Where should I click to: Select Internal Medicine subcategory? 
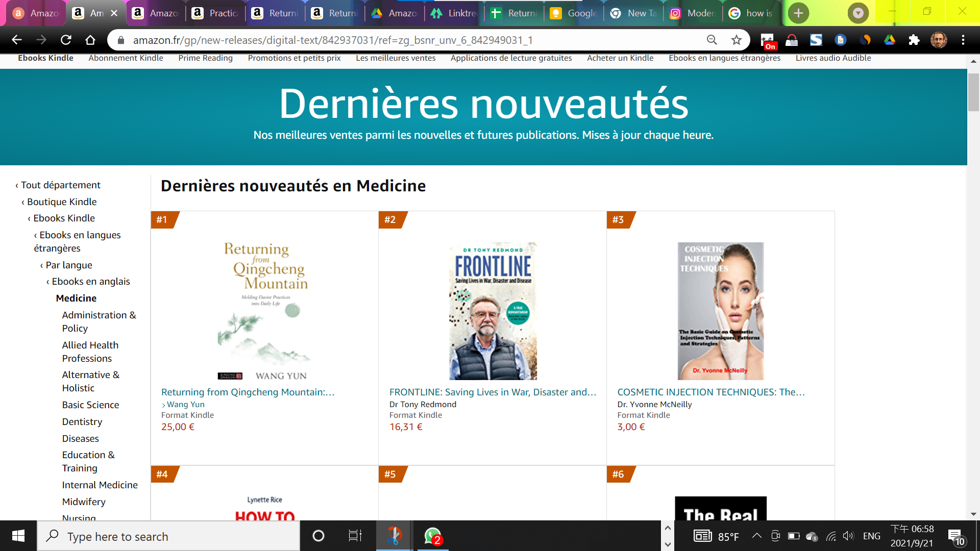[100, 485]
